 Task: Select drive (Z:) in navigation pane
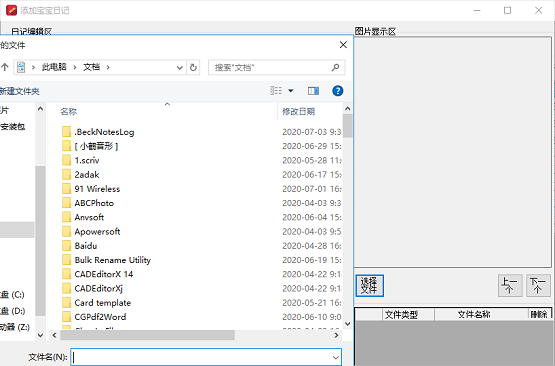pos(15,327)
